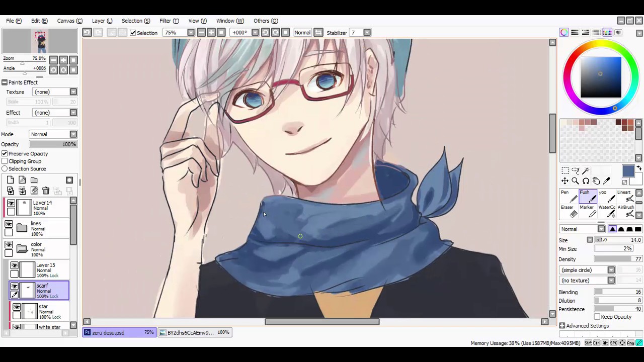644x362 pixels.
Task: Toggle visibility of the star layer
Action: (x=17, y=307)
